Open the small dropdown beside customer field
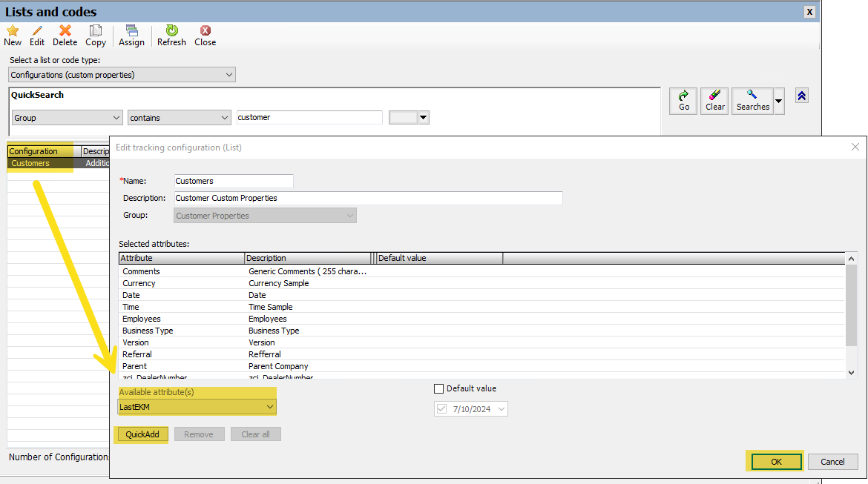Viewport: 868px width, 484px height. pyautogui.click(x=424, y=117)
